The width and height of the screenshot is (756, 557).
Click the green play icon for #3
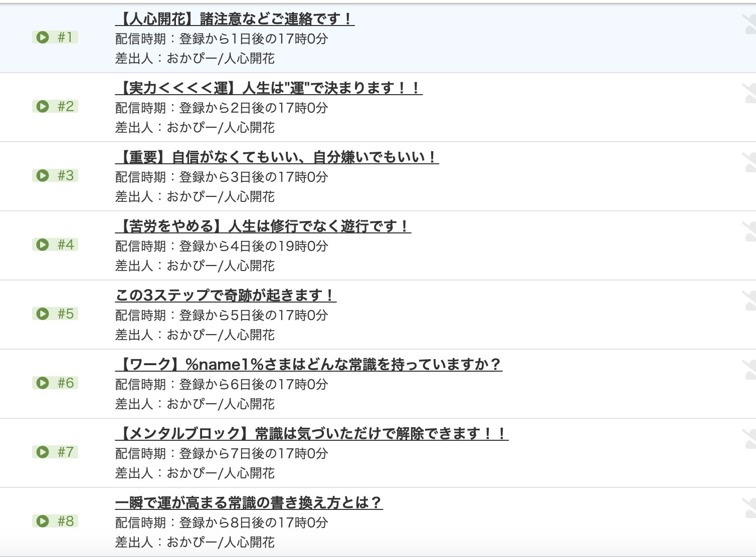coord(43,176)
